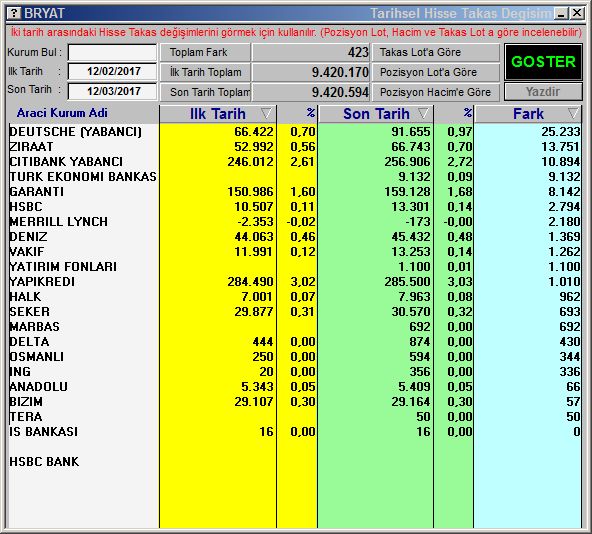The width and height of the screenshot is (592, 534).
Task: Select Takas Lot'a Göre mode
Action: [436, 52]
